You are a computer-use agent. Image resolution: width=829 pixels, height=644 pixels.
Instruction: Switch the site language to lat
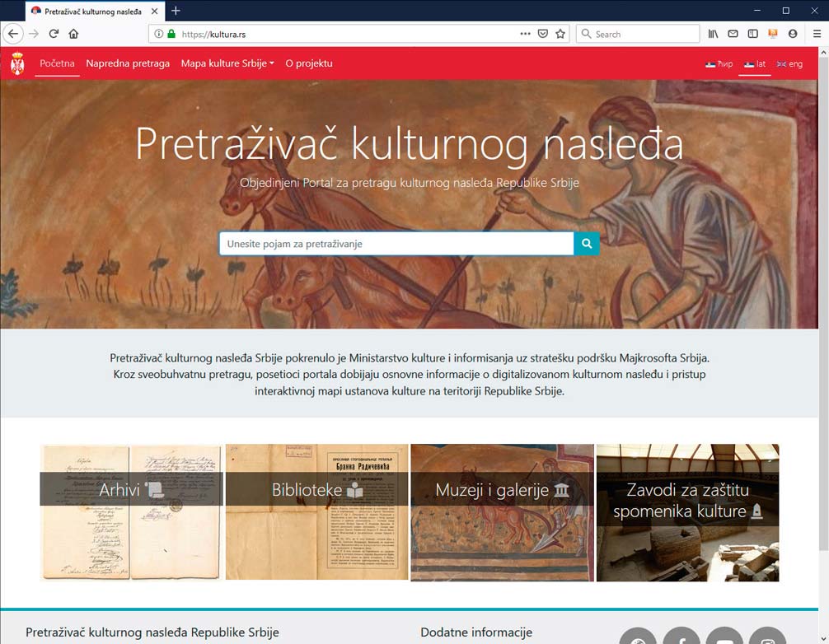(755, 64)
